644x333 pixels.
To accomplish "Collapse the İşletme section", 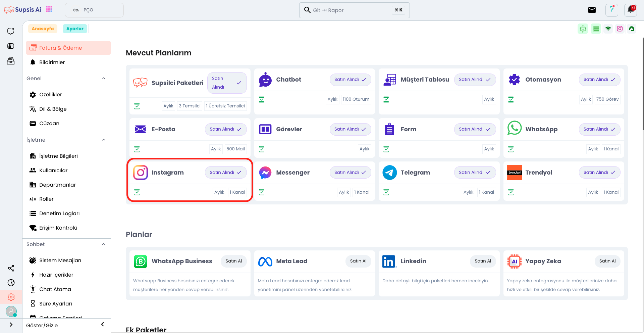I will 104,140.
